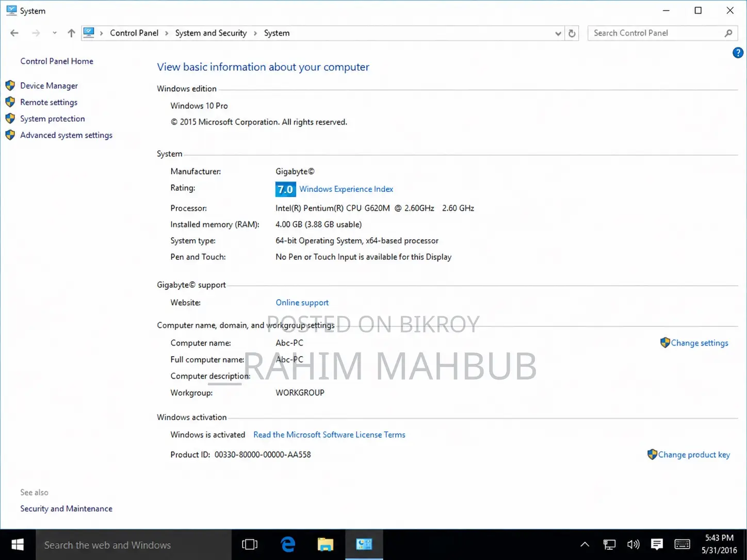Open Windows Experience Index link

click(346, 189)
